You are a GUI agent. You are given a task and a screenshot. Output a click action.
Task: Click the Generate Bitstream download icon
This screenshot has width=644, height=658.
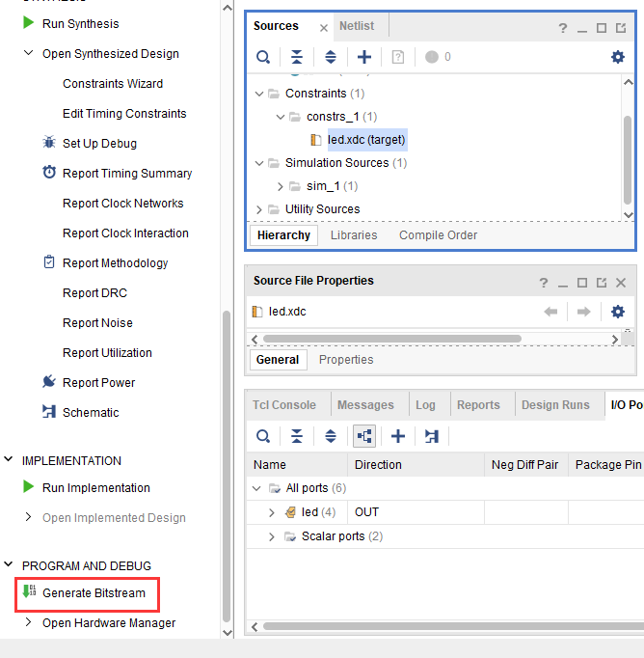tap(29, 591)
